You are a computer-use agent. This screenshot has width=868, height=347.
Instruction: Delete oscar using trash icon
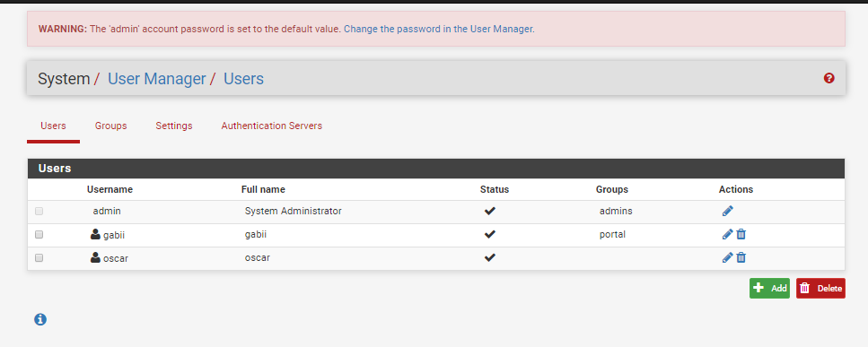[741, 257]
